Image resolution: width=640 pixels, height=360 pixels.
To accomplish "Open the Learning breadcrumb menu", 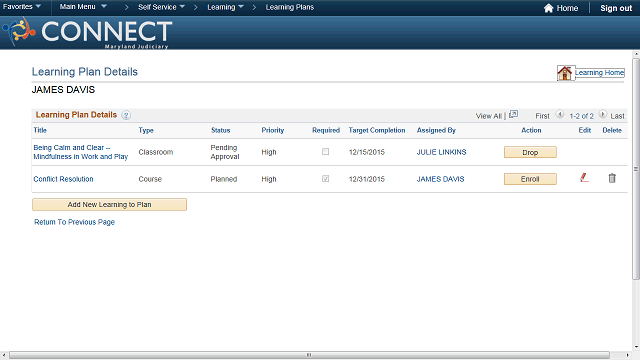I will [x=225, y=7].
